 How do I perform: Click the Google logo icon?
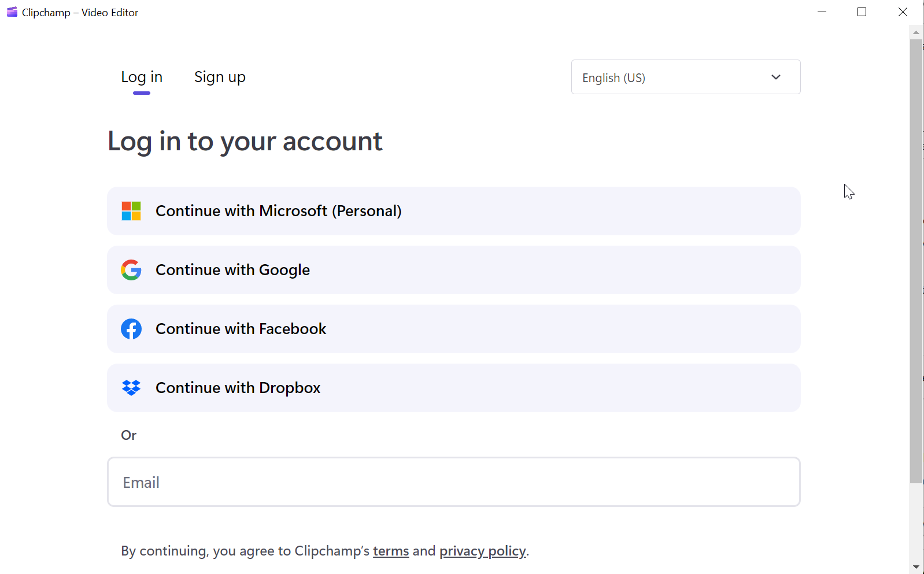[131, 270]
